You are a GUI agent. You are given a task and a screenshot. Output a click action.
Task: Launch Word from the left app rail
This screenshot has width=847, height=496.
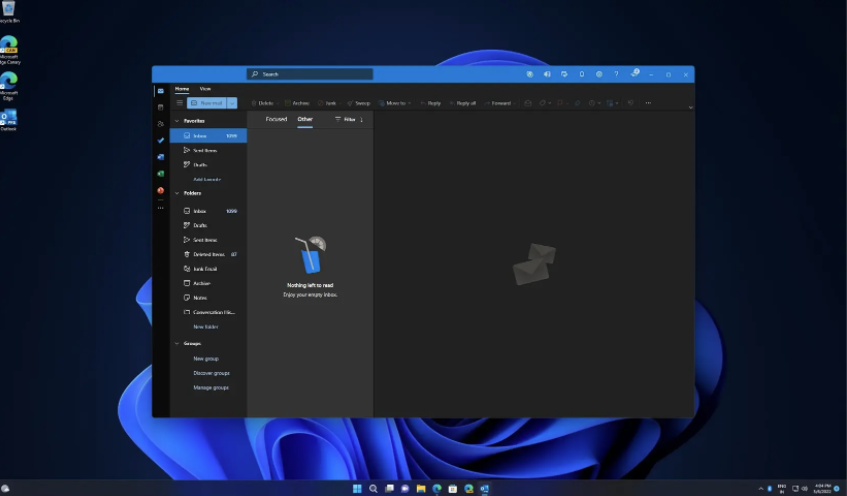(x=160, y=157)
